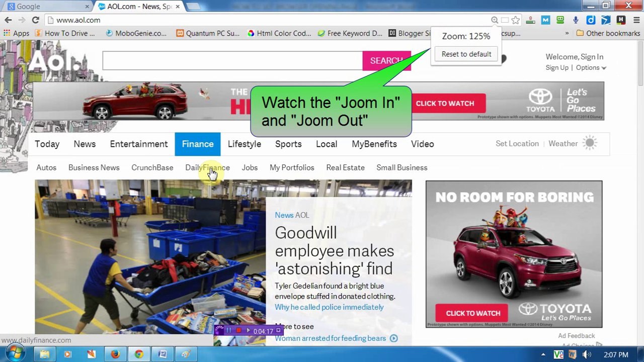Select the Today navigation tab

(47, 144)
